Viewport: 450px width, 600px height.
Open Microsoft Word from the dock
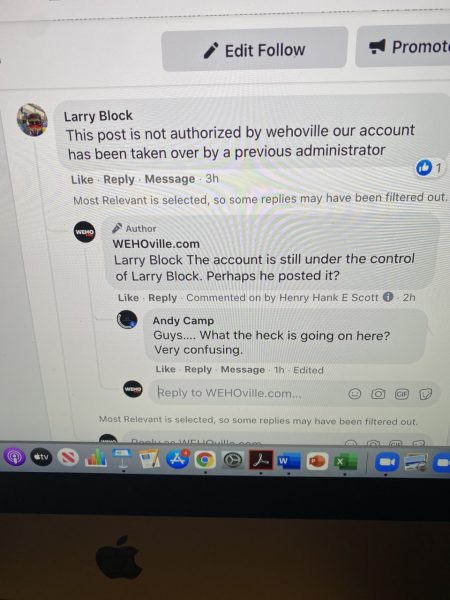tap(289, 461)
